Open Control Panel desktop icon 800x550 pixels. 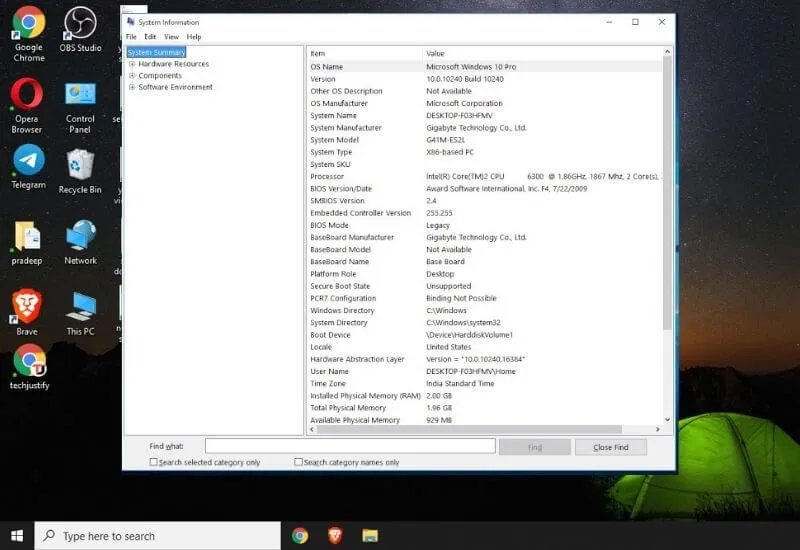tap(80, 107)
